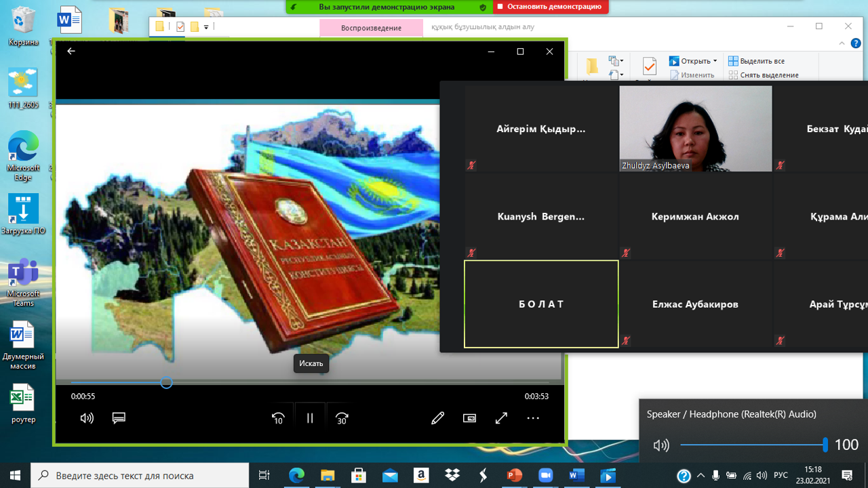Open more options in video player
868x488 pixels.
point(533,418)
